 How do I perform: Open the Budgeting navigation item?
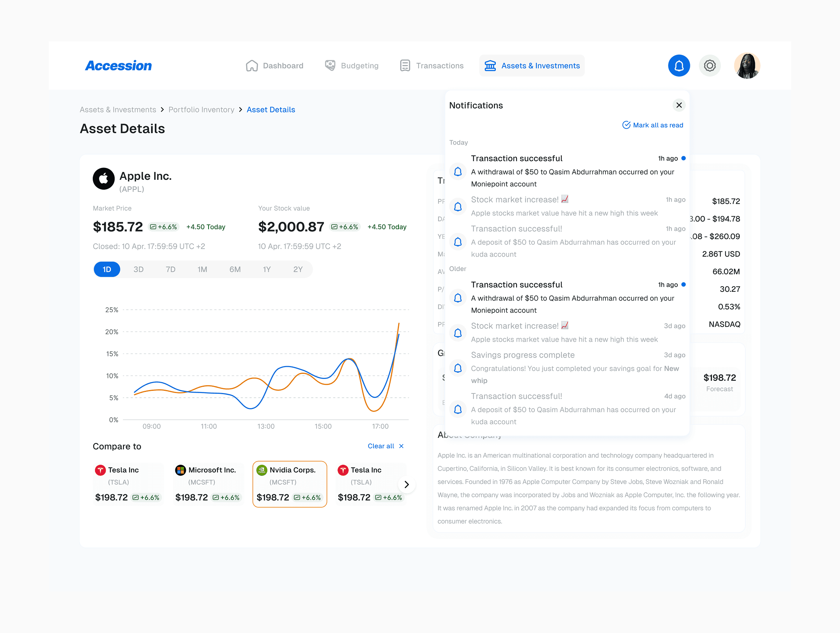[352, 66]
